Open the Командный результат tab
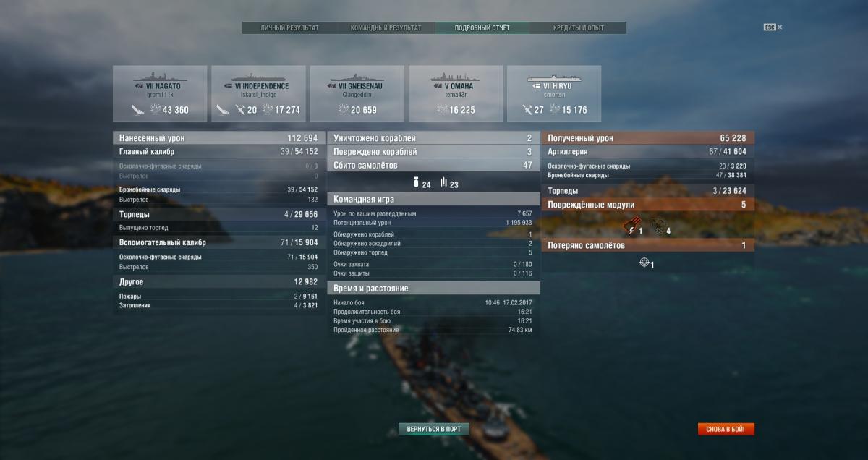 coord(386,28)
